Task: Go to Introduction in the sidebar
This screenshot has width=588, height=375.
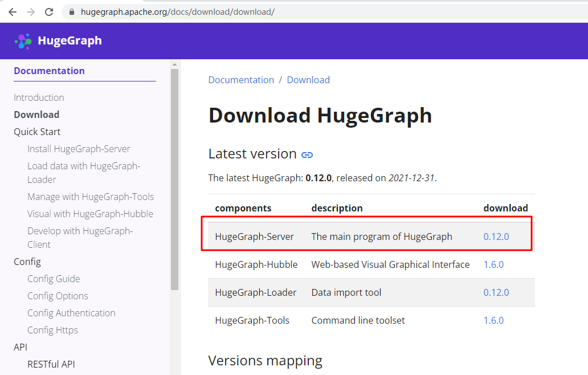Action: [x=39, y=97]
